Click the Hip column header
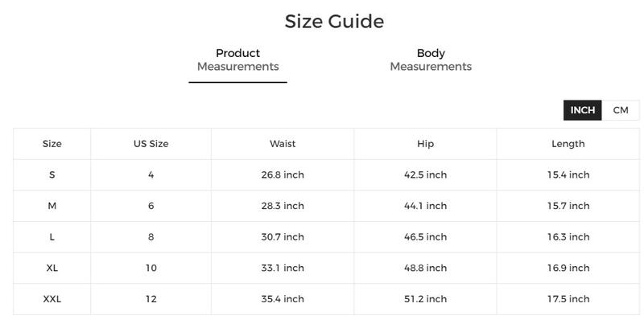Screen dimensions: 644x320 tap(425, 144)
